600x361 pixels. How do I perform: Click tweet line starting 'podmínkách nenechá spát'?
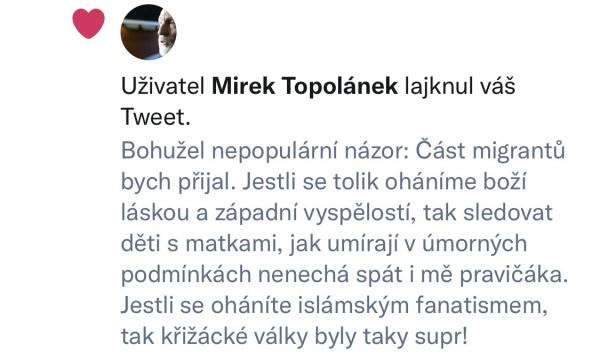pos(344,275)
